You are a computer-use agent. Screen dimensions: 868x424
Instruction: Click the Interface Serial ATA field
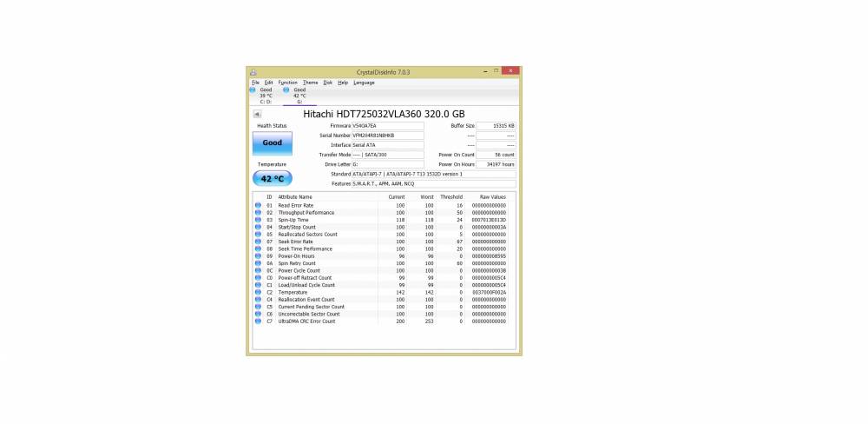tap(388, 145)
